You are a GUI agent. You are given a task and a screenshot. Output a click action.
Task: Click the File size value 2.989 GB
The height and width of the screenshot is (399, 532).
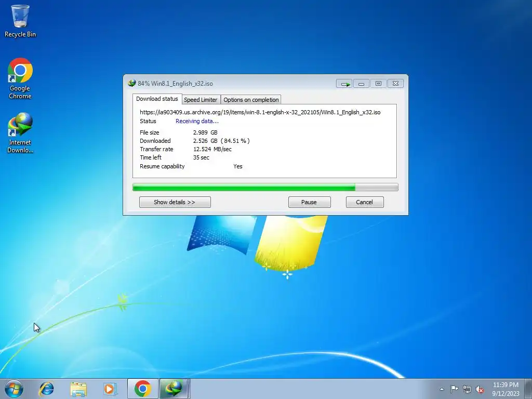click(x=205, y=132)
